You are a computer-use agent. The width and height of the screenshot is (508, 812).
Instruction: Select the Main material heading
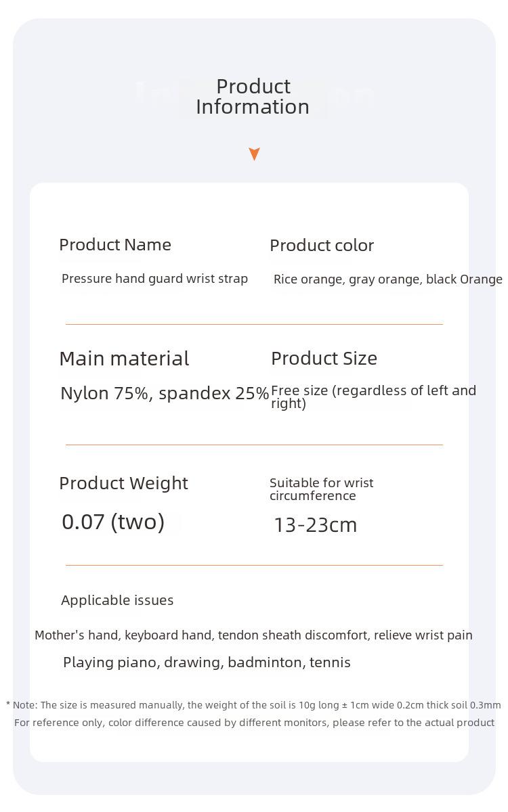(x=124, y=358)
